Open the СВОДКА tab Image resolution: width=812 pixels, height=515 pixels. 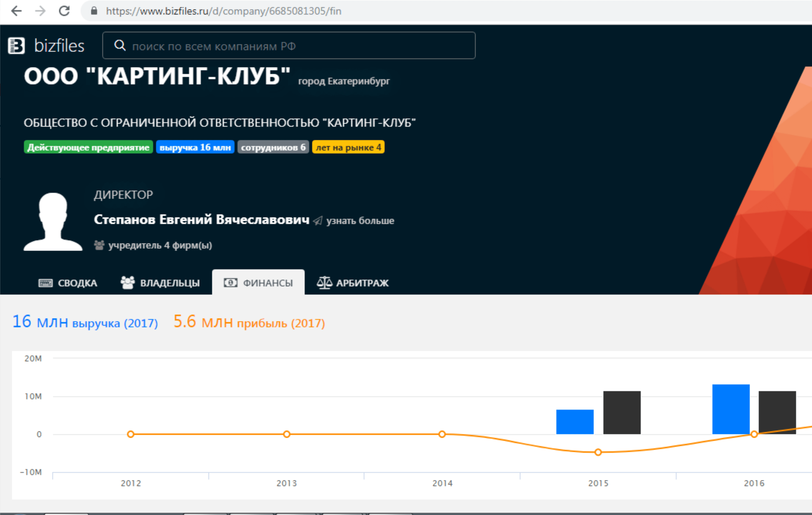(x=68, y=282)
